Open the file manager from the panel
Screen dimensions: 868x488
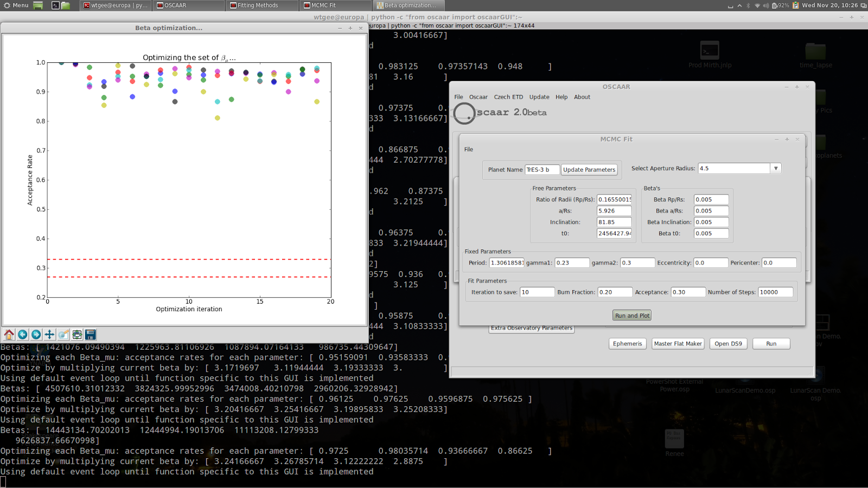click(x=66, y=5)
